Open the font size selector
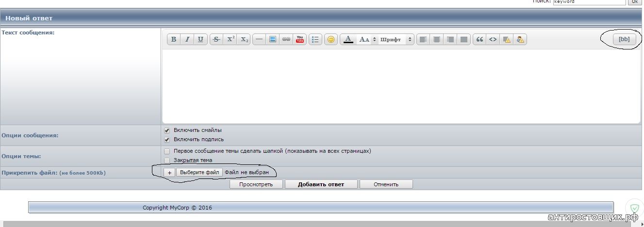This screenshot has height=227, width=644. tap(367, 40)
